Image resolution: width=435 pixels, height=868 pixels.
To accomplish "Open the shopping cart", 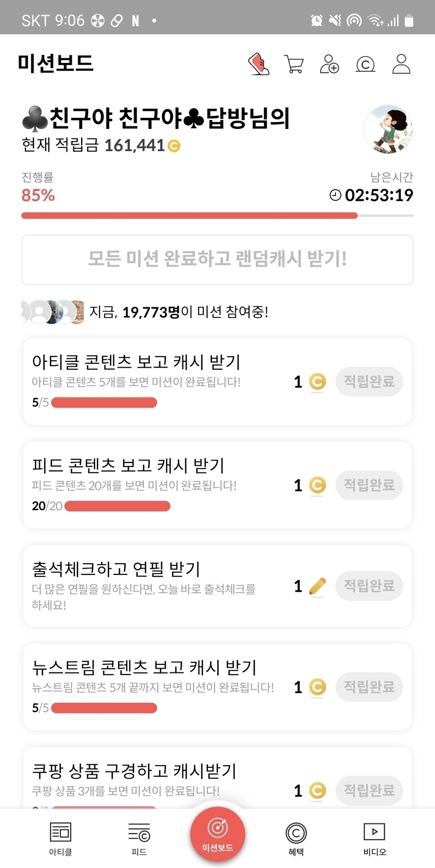I will coord(294,65).
